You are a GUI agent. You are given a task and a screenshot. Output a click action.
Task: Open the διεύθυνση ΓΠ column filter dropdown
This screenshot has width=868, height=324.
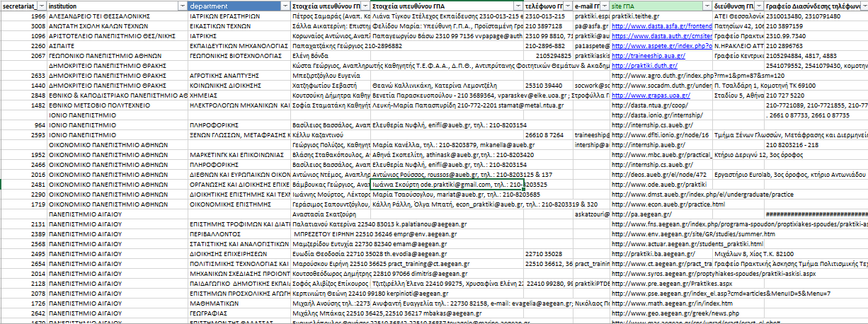coord(758,5)
